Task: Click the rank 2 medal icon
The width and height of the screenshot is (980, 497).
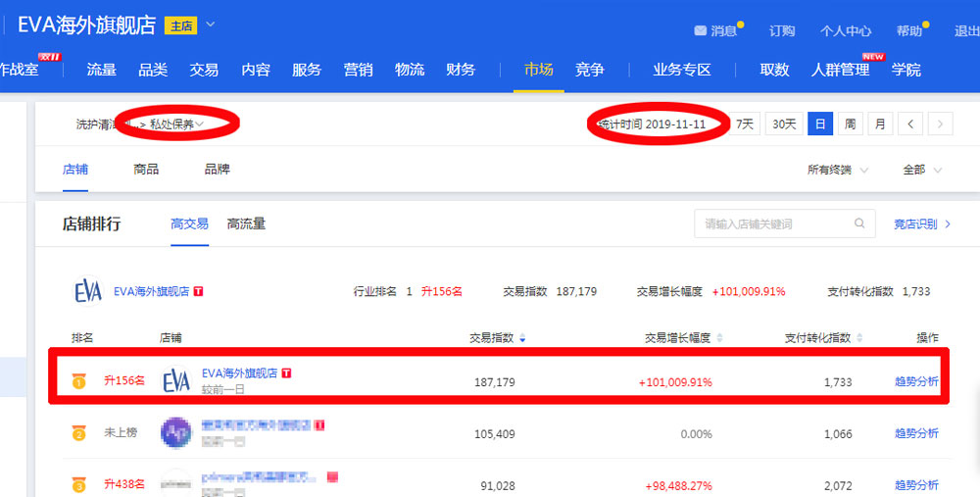Action: [x=78, y=432]
